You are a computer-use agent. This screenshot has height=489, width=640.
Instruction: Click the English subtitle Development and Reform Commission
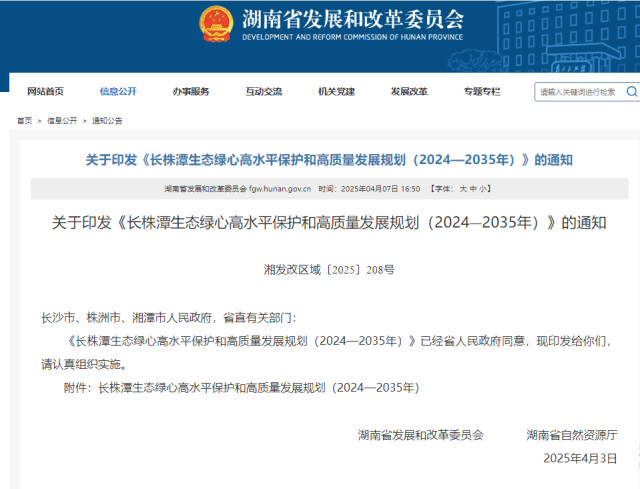click(x=353, y=37)
